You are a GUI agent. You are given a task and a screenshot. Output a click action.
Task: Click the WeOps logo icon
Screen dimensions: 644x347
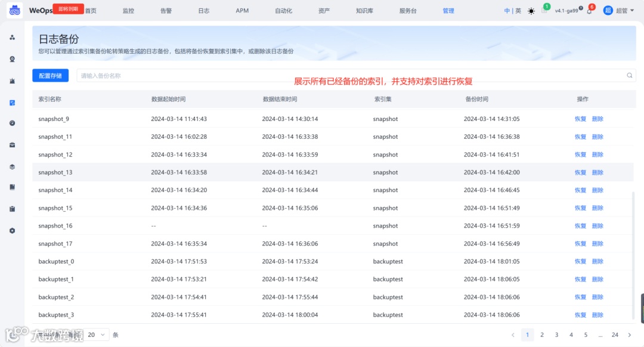tap(15, 11)
